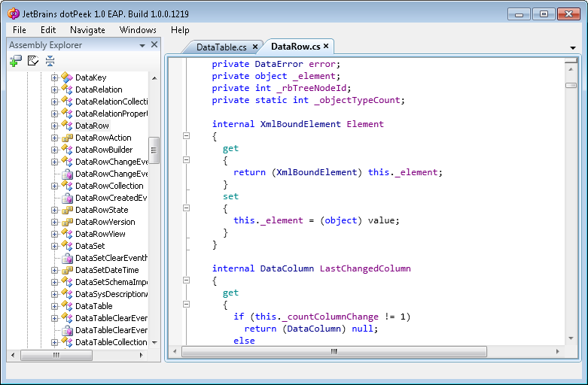Open Assembly Explorer panel options dropdown arrow

[x=142, y=46]
